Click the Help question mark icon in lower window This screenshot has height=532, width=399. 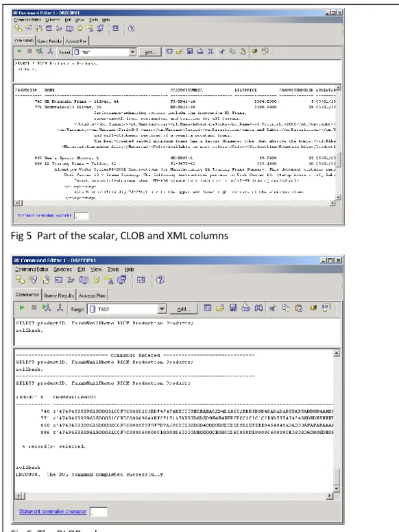pos(160,280)
